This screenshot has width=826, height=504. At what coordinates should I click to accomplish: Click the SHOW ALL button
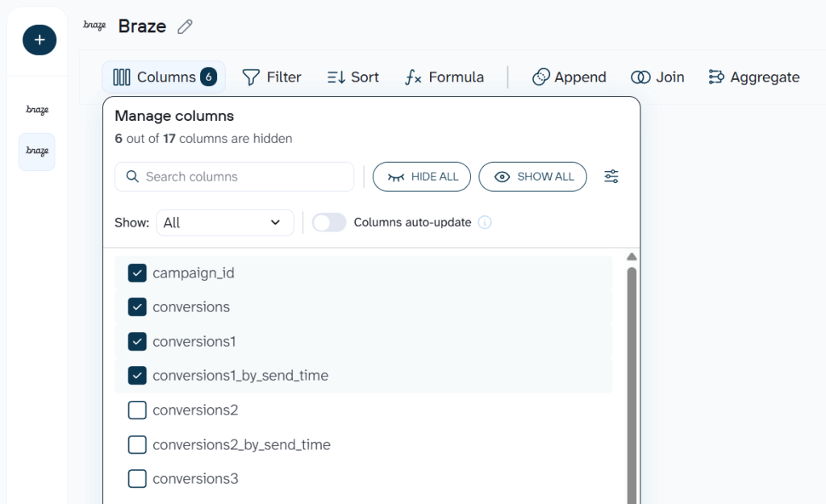point(532,177)
